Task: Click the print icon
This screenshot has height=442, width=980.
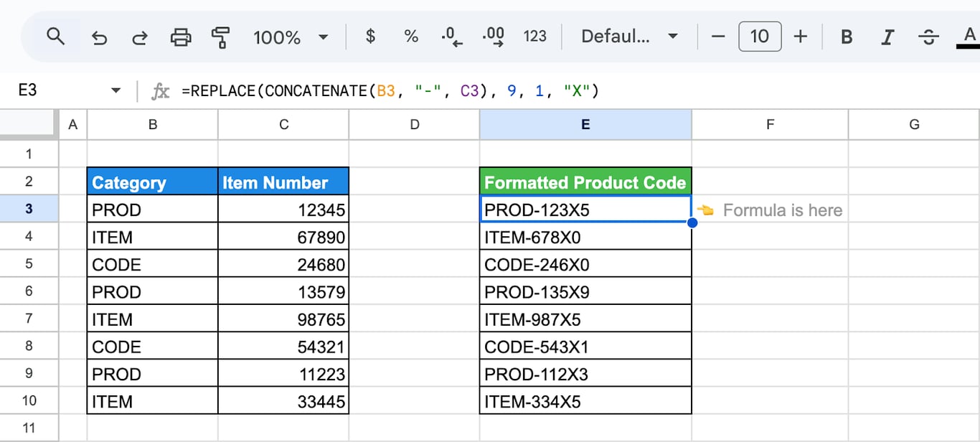Action: click(181, 37)
